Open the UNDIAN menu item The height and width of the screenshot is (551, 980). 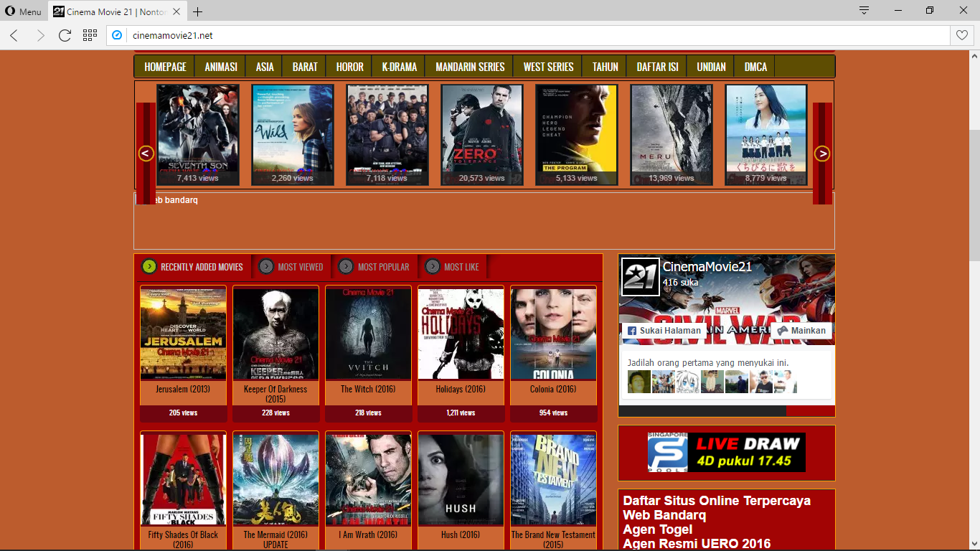pyautogui.click(x=711, y=67)
